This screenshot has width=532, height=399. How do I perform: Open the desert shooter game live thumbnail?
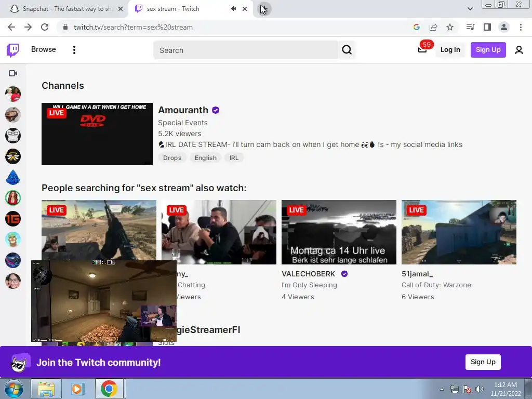tap(99, 230)
